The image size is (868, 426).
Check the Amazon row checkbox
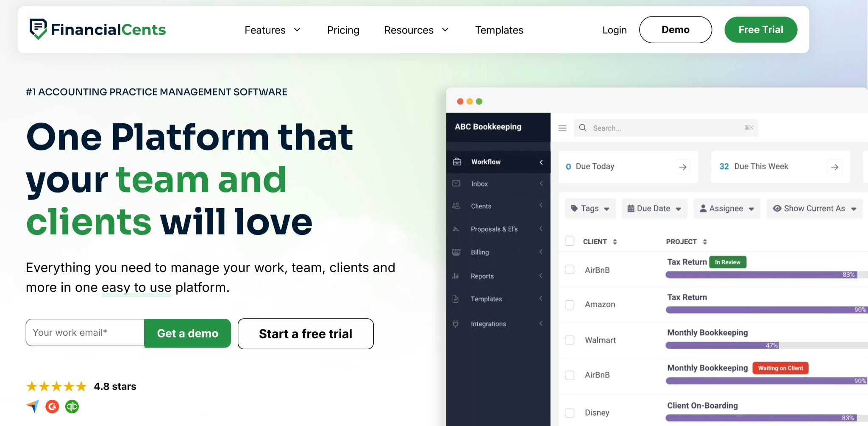coord(570,304)
